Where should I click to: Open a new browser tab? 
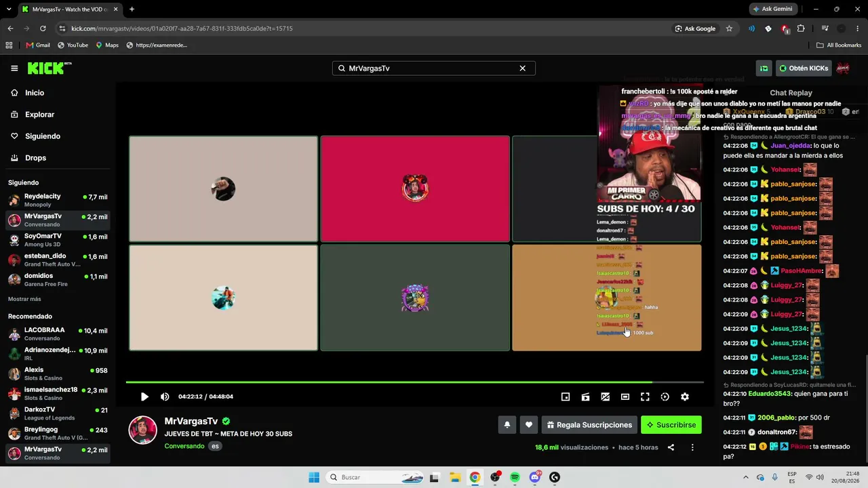pyautogui.click(x=132, y=9)
